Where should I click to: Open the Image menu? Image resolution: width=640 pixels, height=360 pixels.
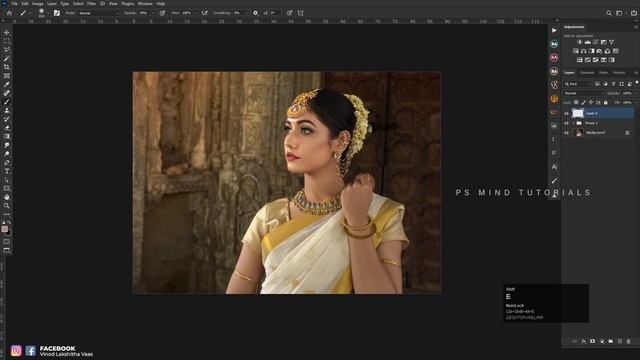point(38,4)
